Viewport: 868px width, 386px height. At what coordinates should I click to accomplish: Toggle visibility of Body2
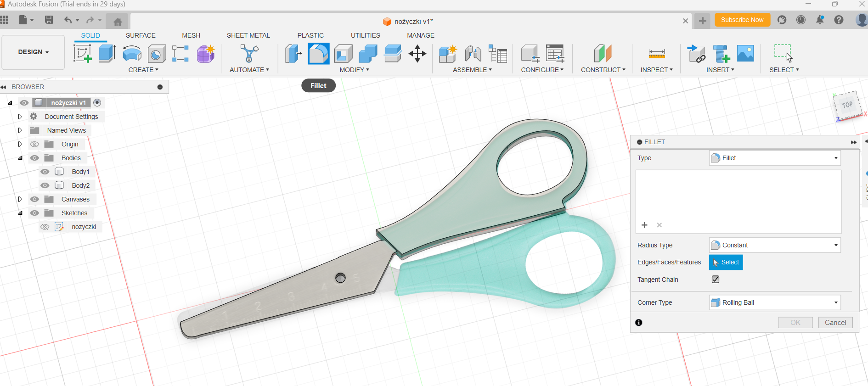coord(45,185)
